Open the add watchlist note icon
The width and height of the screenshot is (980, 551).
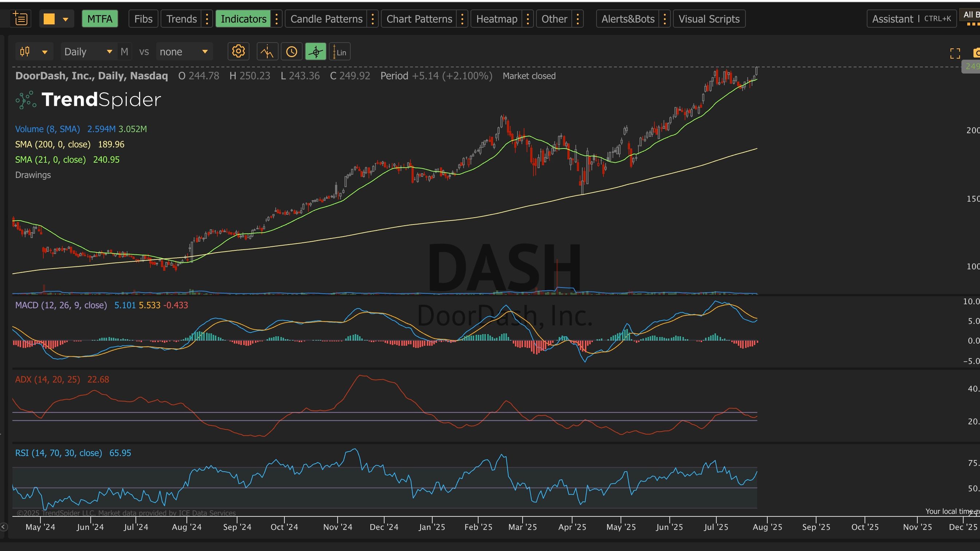tap(20, 19)
